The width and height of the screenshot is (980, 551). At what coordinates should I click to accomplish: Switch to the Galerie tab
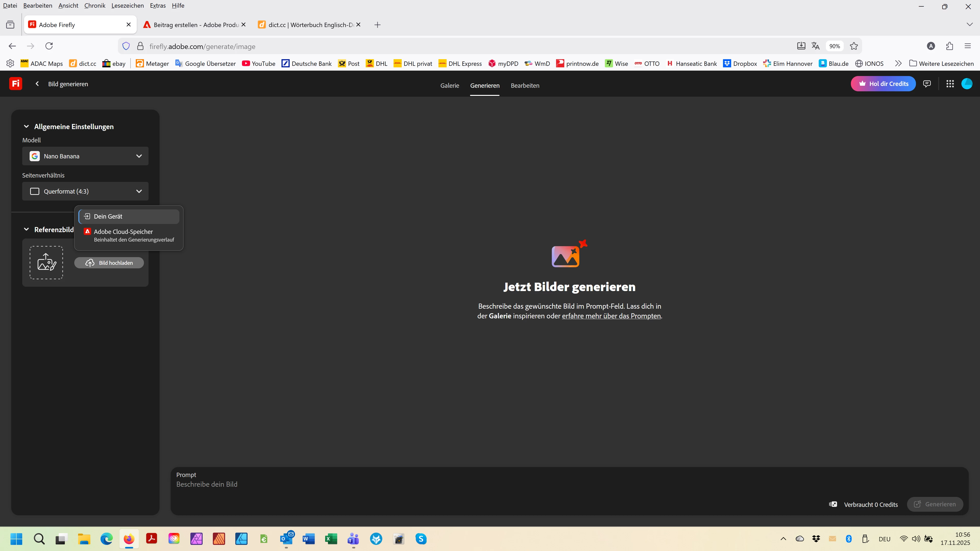(x=450, y=85)
